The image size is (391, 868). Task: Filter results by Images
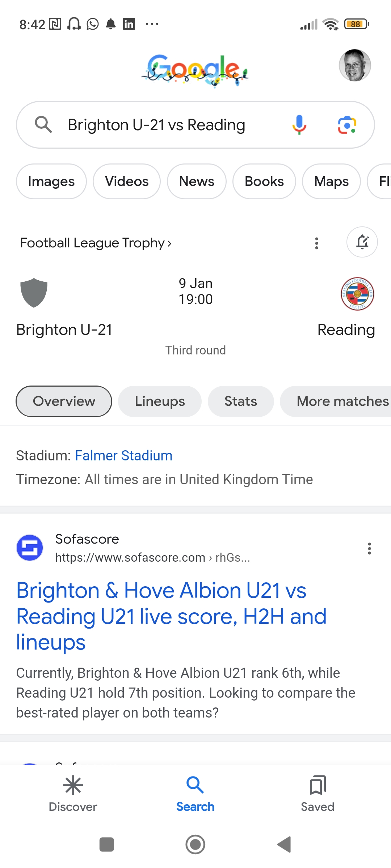click(51, 181)
